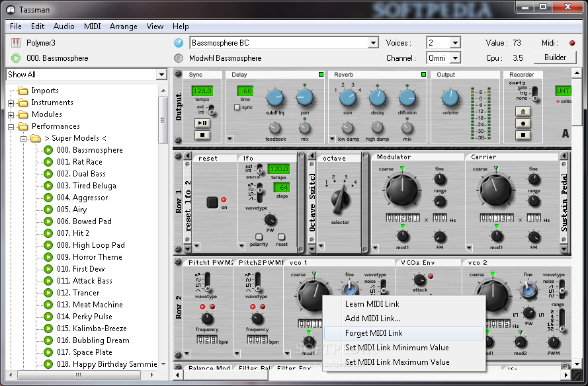Click the Output volume knob
This screenshot has height=386, width=588.
tap(450, 97)
